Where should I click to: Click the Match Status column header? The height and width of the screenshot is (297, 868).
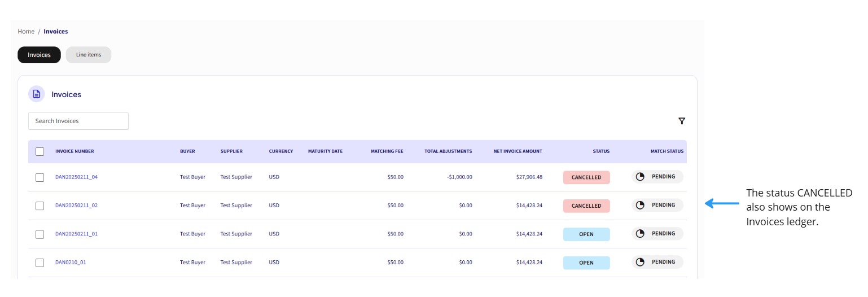click(667, 151)
